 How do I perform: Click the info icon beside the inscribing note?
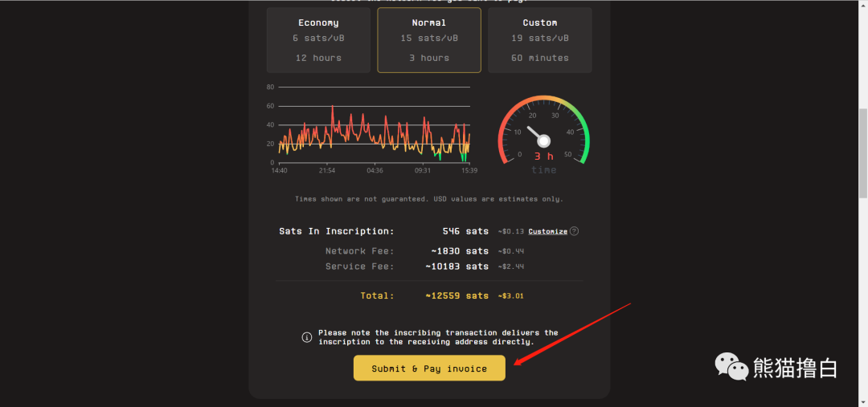pyautogui.click(x=307, y=337)
